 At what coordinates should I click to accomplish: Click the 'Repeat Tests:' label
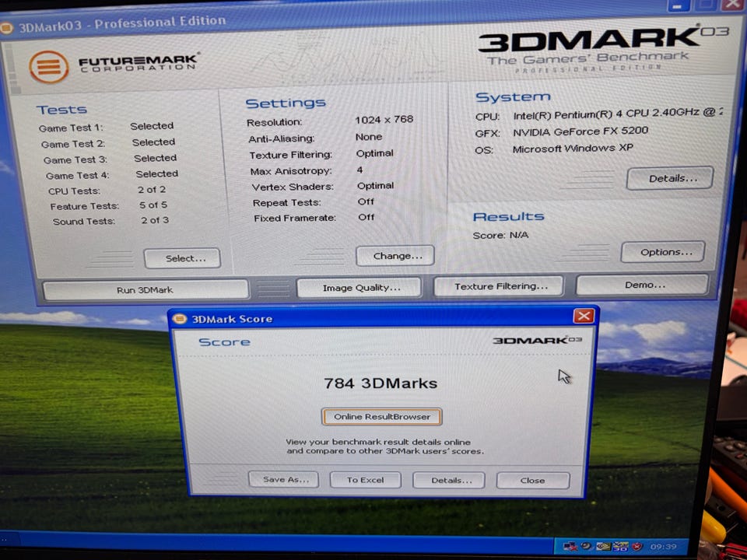click(286, 203)
